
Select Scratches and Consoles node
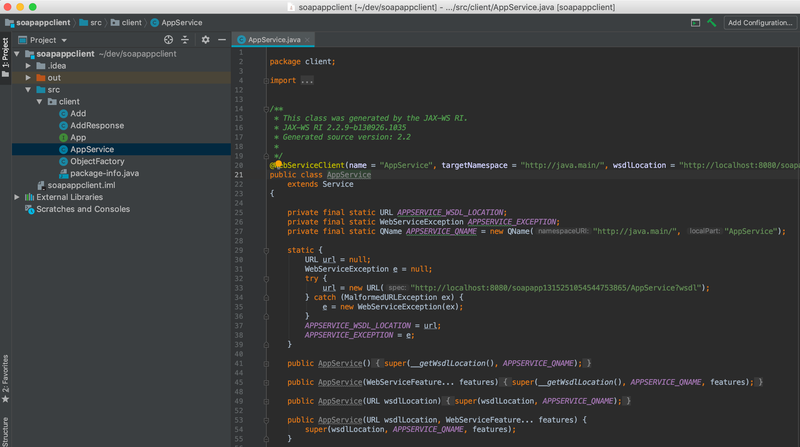coord(83,209)
